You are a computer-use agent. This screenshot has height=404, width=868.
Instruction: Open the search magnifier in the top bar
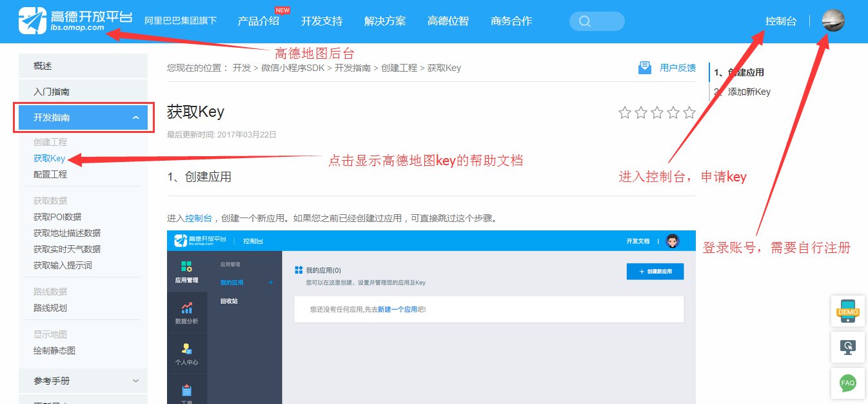pyautogui.click(x=585, y=21)
